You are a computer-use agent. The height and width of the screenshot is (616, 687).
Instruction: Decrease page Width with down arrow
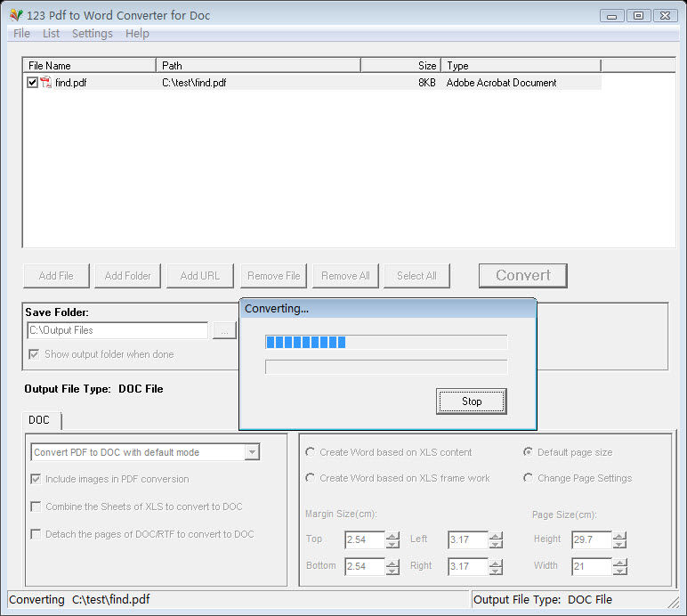[x=620, y=571]
